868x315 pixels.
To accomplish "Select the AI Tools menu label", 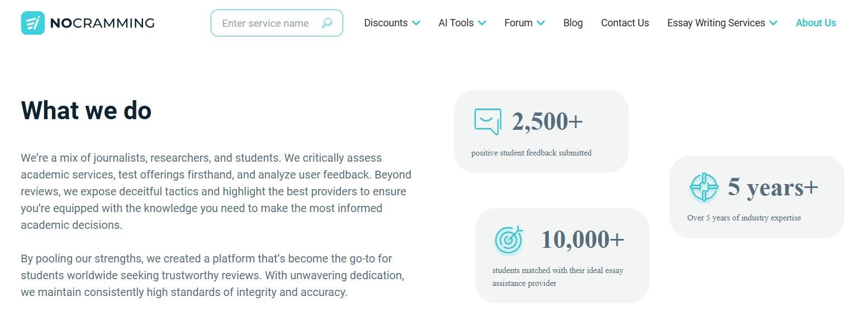I will pyautogui.click(x=456, y=23).
